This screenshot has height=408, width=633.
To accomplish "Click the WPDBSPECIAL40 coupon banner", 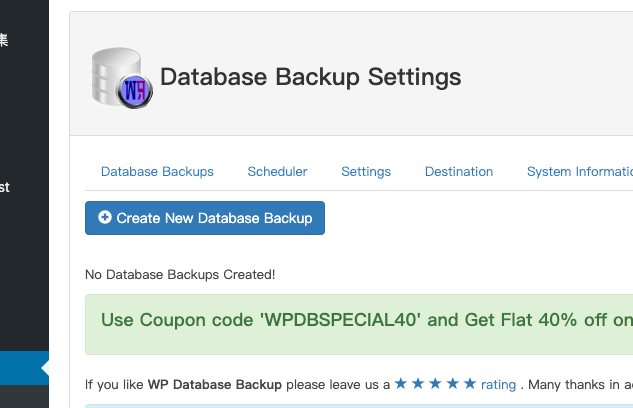I will (366, 321).
